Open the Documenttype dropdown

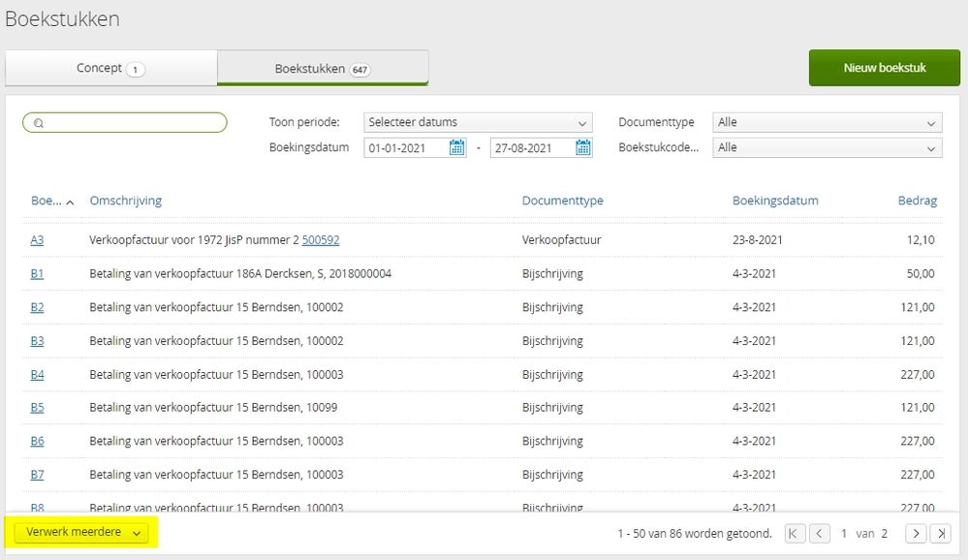pos(827,123)
